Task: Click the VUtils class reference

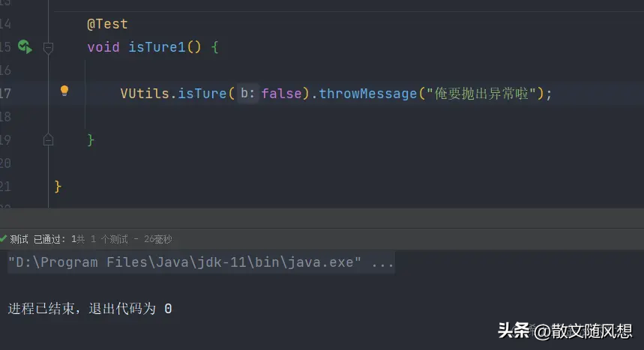Action: (145, 93)
